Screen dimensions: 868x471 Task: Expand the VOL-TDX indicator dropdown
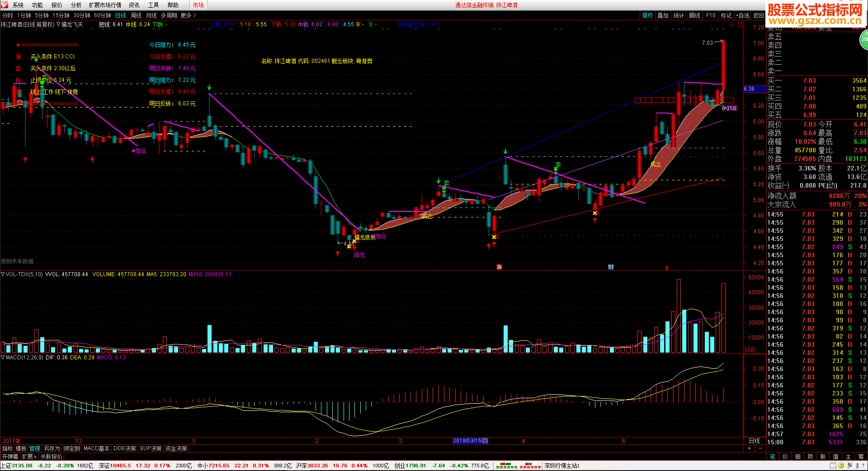point(3,274)
